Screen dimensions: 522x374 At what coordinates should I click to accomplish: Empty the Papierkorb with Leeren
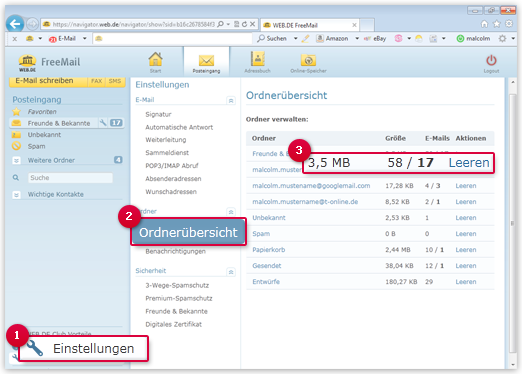point(466,250)
